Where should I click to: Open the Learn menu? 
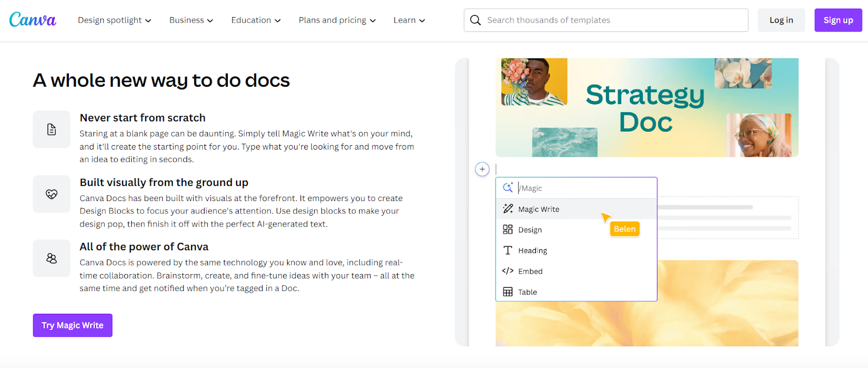pos(409,20)
